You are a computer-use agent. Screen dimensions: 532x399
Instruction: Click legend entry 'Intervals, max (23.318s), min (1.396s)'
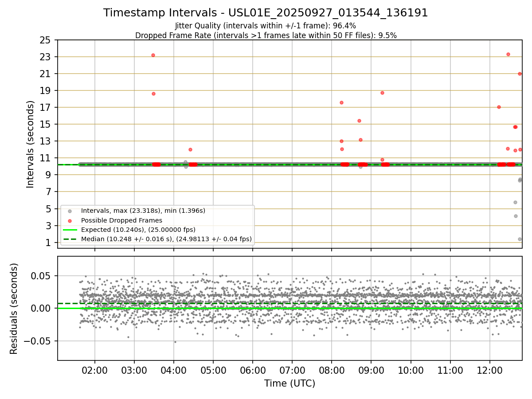143,211
